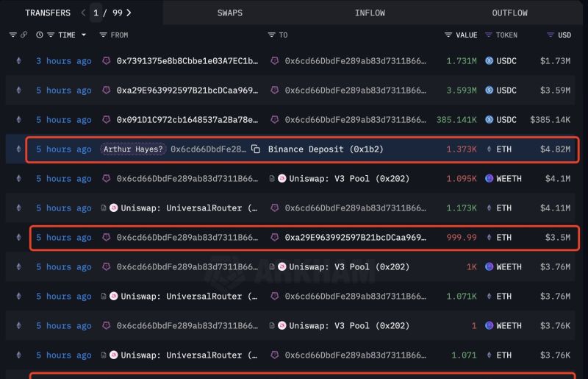This screenshot has height=379, width=588.
Task: Open Uniswap V3 Pool in 1K WEETH row
Action: click(349, 266)
